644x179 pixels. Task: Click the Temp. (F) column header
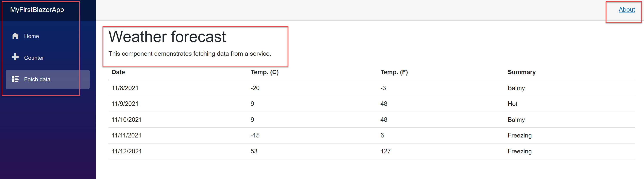(394, 72)
